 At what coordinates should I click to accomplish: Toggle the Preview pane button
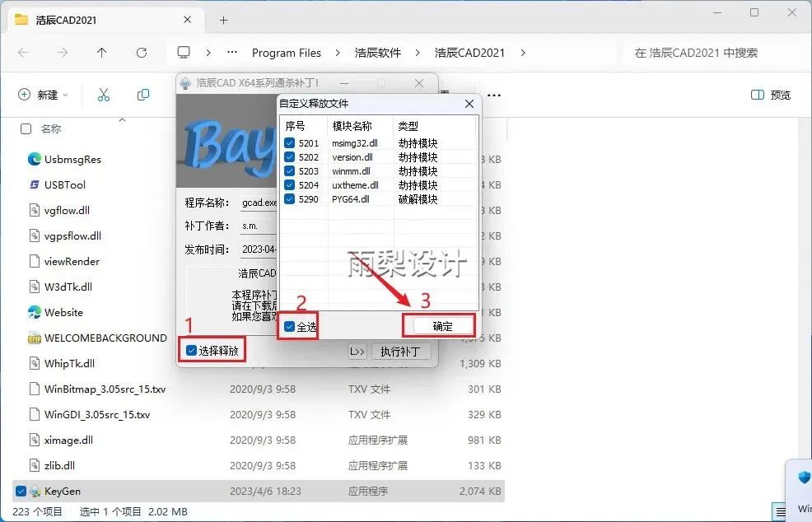point(771,95)
